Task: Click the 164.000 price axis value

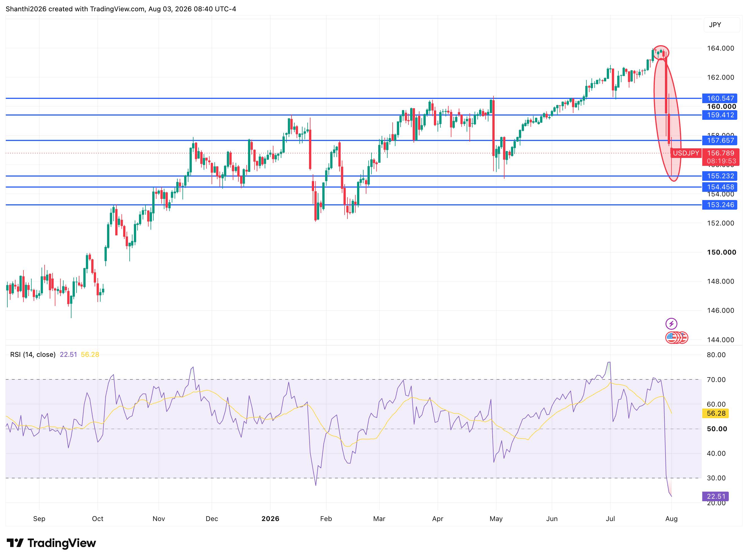Action: click(x=721, y=48)
